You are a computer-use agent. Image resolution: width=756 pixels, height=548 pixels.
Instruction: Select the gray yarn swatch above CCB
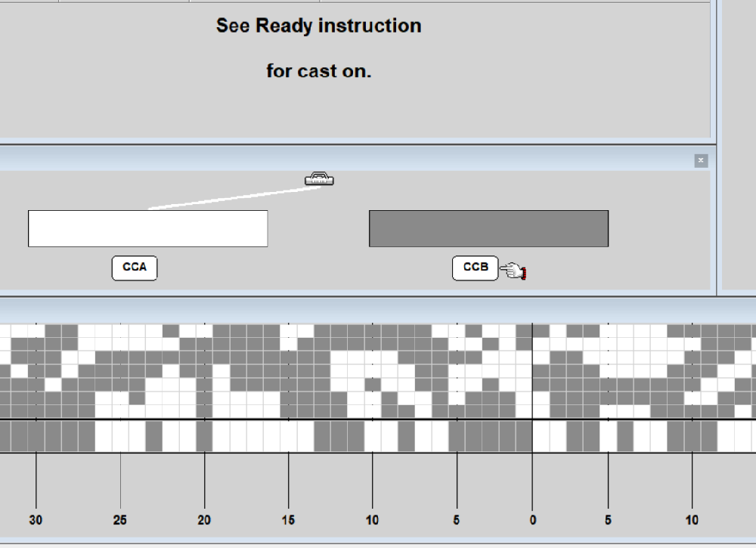488,228
